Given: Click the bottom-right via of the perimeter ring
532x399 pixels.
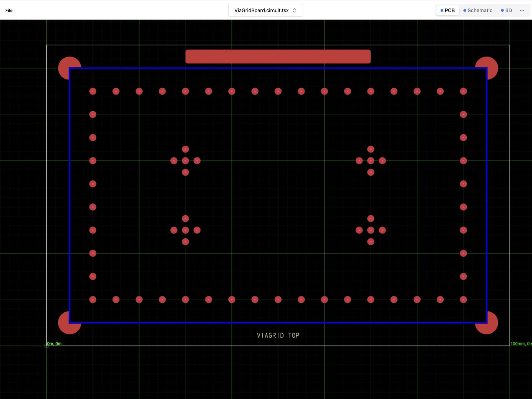Looking at the screenshot, I should [x=463, y=300].
